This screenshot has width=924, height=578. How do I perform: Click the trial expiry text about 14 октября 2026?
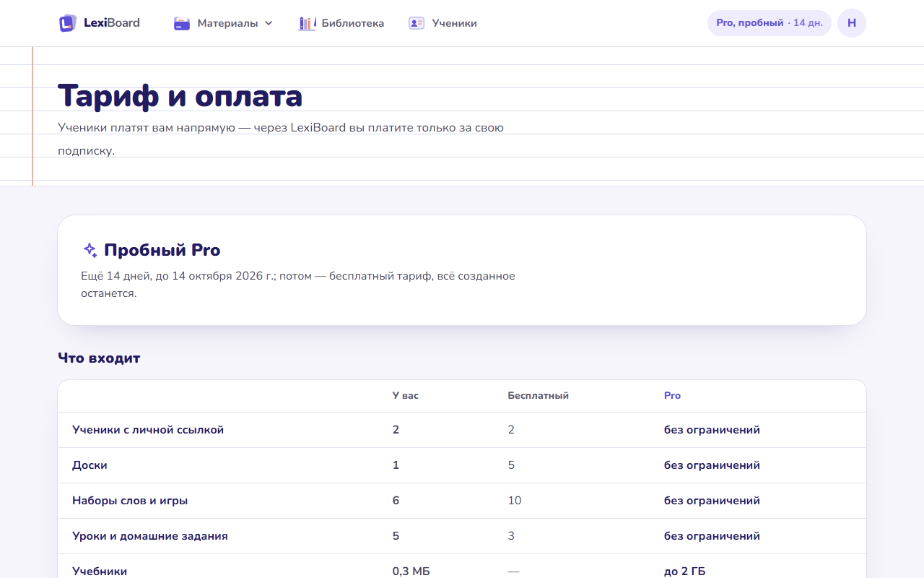coord(298,285)
